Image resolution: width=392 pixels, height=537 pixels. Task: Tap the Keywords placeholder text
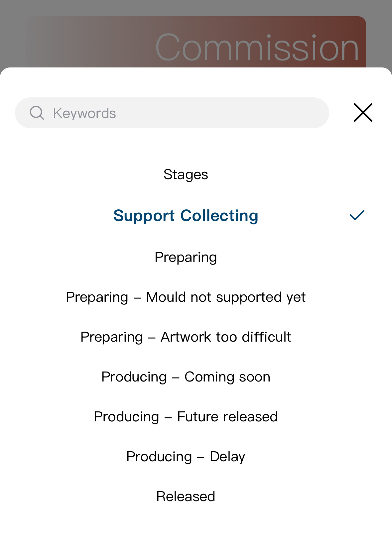click(84, 113)
